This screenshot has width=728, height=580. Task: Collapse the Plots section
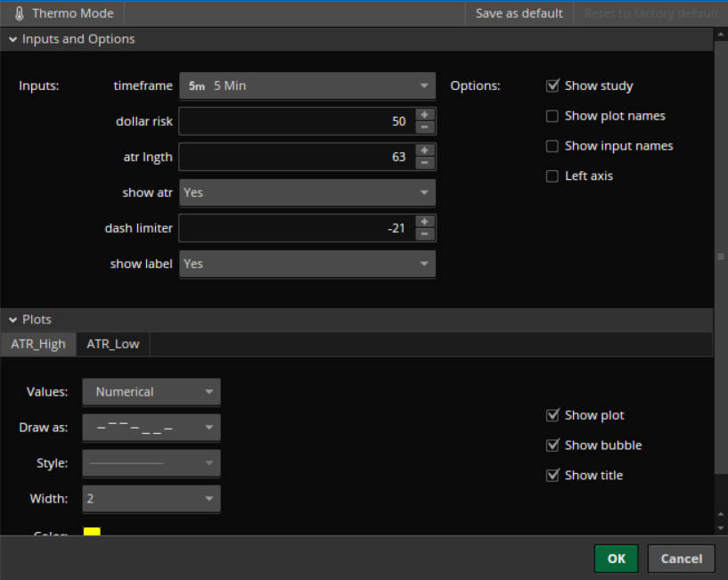tap(13, 320)
